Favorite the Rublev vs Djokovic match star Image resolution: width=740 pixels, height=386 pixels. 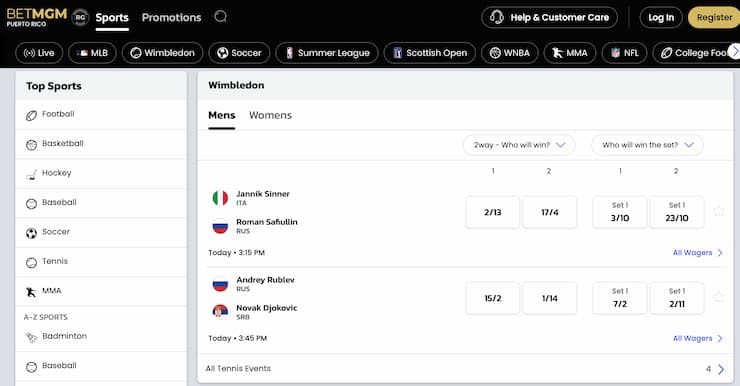click(718, 297)
